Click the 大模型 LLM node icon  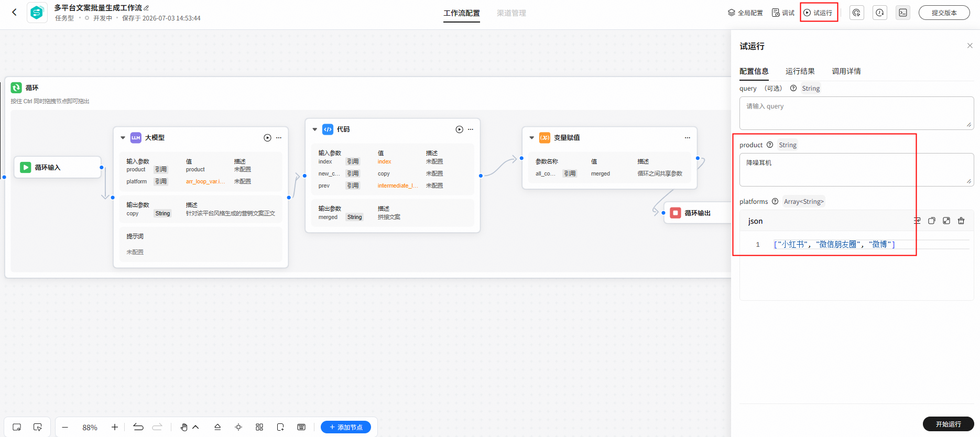pyautogui.click(x=136, y=137)
